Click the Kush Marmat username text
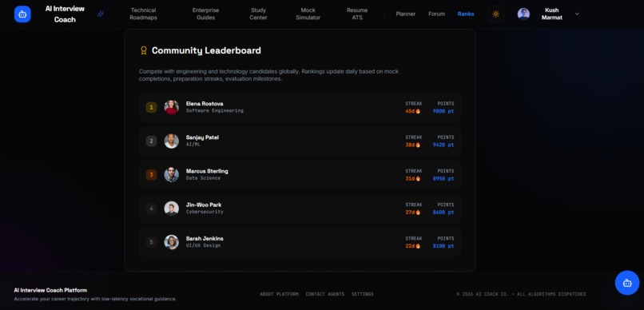Screen dimensions: 644x310 point(551,14)
